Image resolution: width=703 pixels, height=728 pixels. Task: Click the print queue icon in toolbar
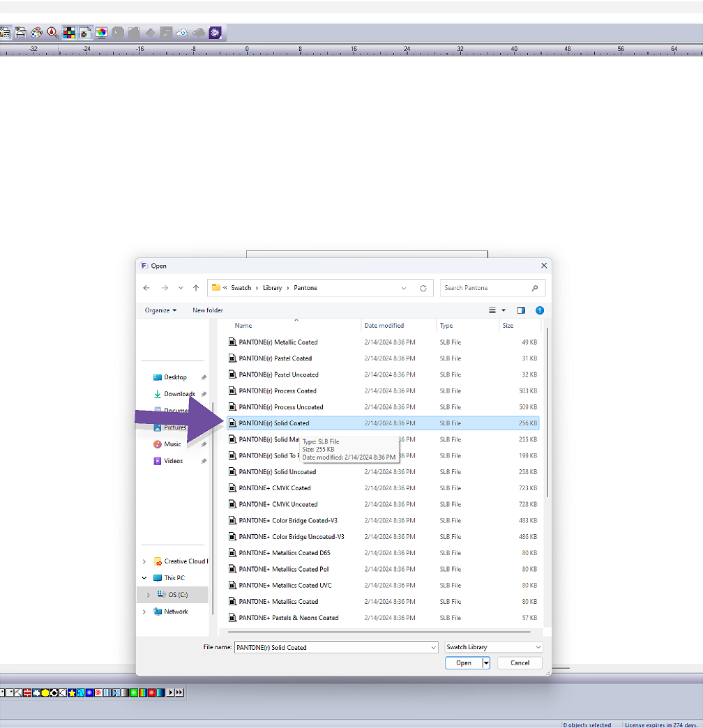pos(20,33)
